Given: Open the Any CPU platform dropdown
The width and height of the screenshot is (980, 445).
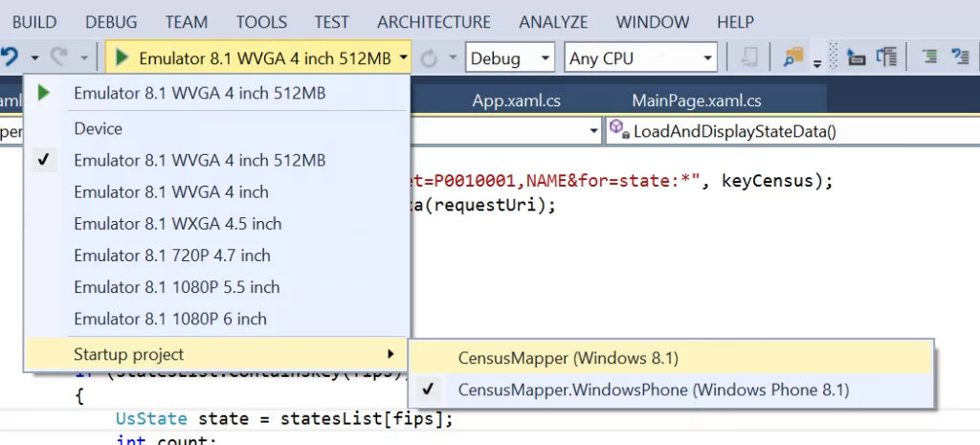Looking at the screenshot, I should (639, 58).
